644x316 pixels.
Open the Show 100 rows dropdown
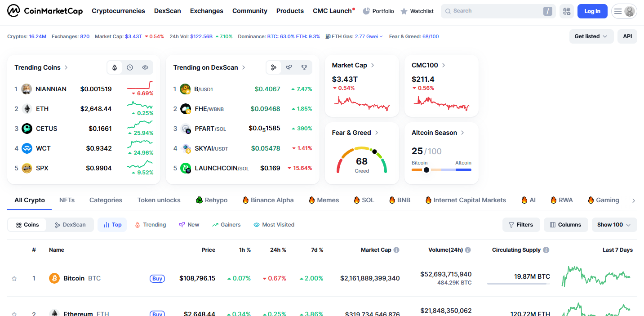[614, 225]
